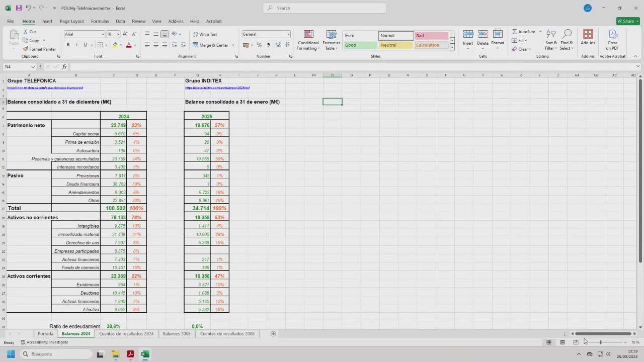This screenshot has height=362, width=644.
Task: Open the Borders tool icon
Action: tap(100, 45)
